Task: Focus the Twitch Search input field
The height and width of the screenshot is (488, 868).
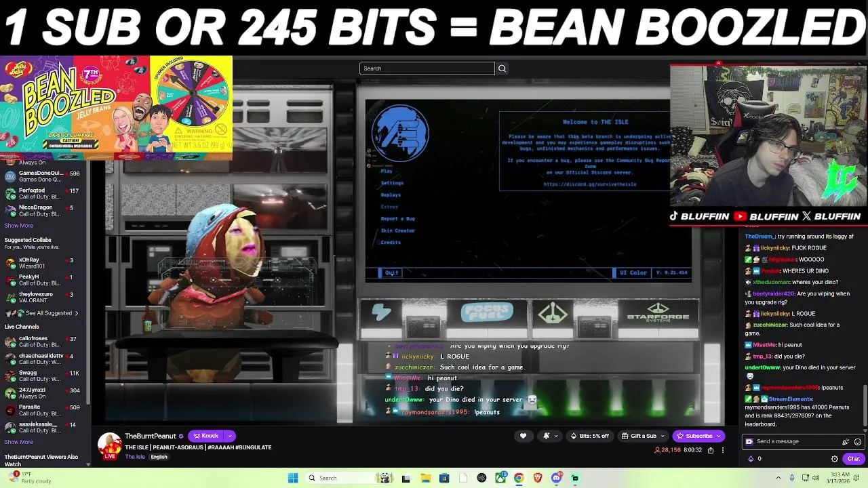Action: [x=427, y=68]
